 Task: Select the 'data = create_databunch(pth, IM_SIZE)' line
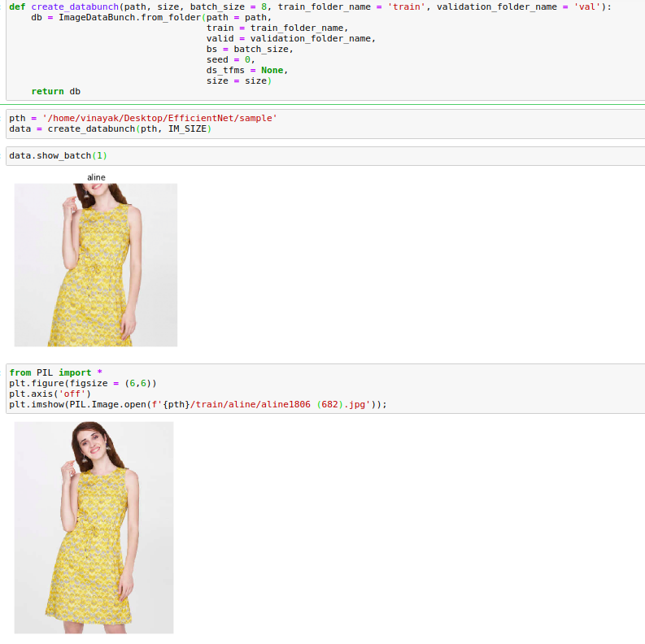[x=110, y=128]
